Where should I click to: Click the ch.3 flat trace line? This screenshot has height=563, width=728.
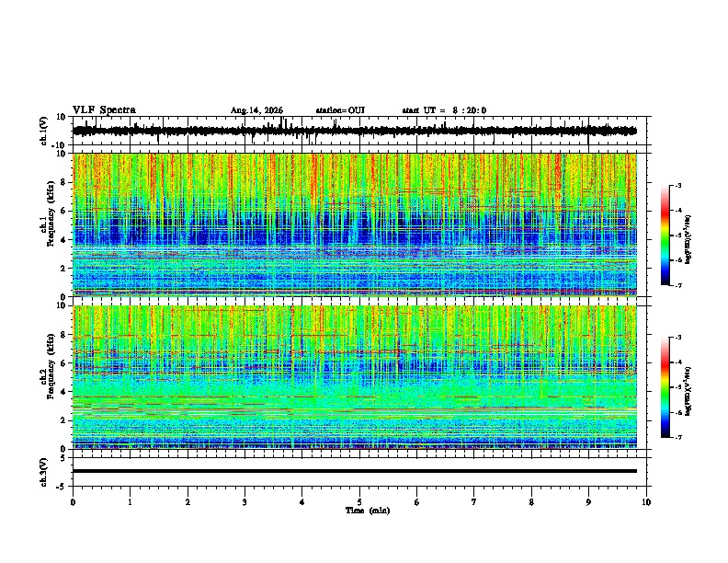click(x=355, y=471)
